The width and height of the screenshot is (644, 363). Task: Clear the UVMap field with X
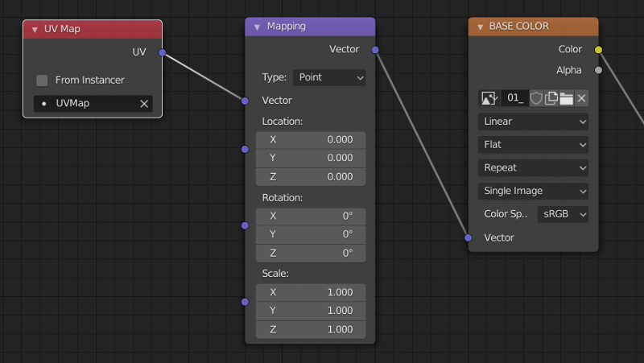click(145, 104)
